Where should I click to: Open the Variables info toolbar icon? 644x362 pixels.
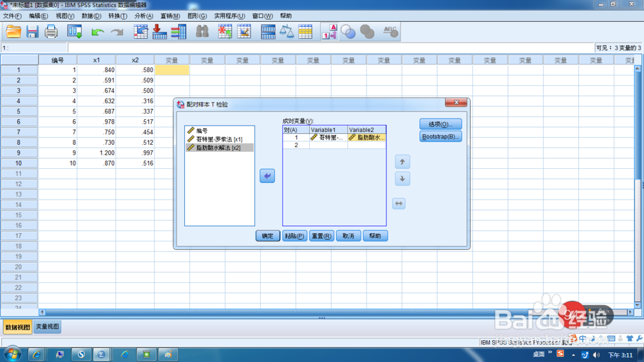178,32
